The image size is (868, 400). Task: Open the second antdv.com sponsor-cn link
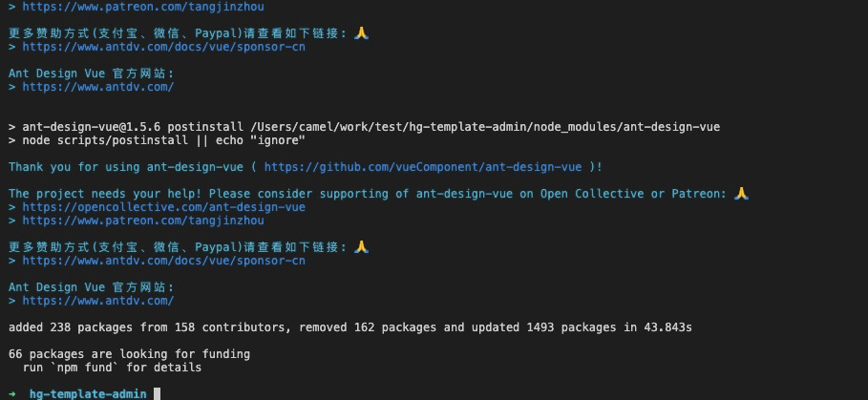(x=163, y=261)
